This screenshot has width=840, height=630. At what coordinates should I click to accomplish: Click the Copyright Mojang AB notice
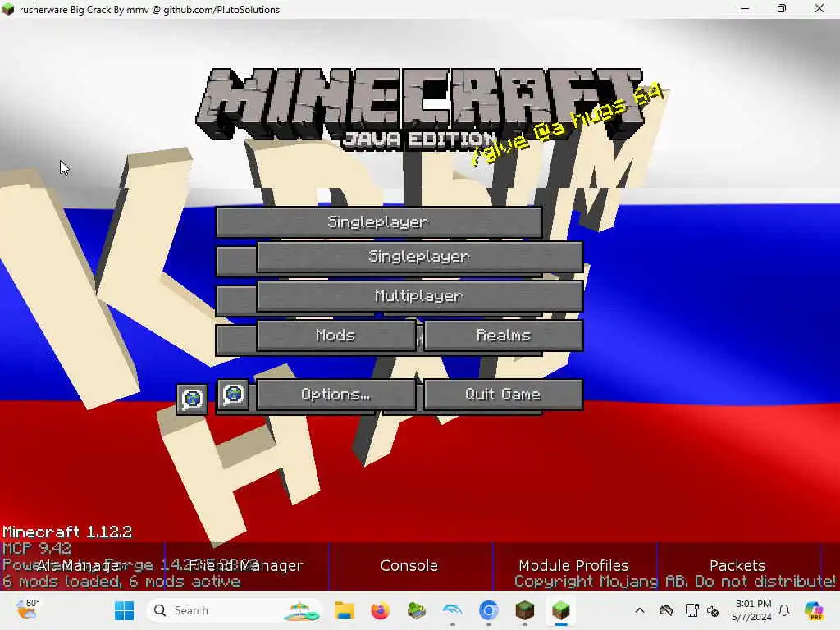[675, 582]
